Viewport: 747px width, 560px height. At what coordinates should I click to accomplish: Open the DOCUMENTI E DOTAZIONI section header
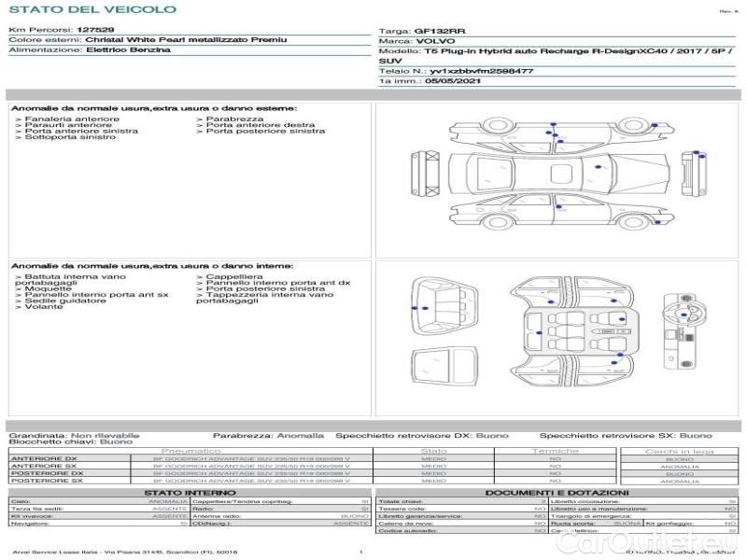(557, 492)
